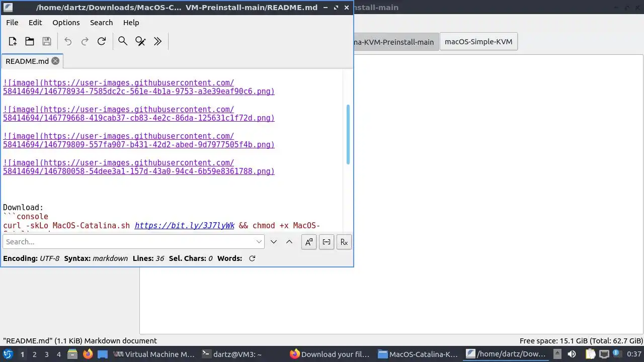The width and height of the screenshot is (644, 362).
Task: Open the search history dropdown arrow
Action: (x=259, y=241)
